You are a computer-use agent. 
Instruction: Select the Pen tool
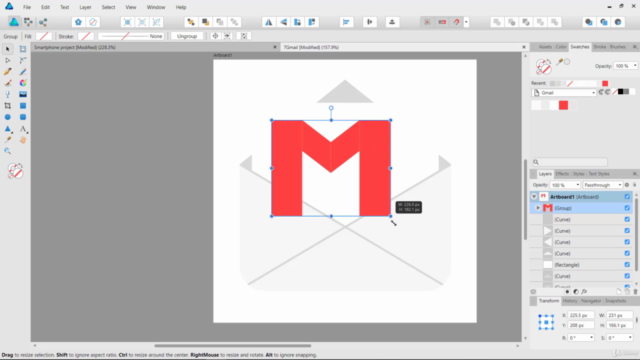pyautogui.click(x=7, y=72)
